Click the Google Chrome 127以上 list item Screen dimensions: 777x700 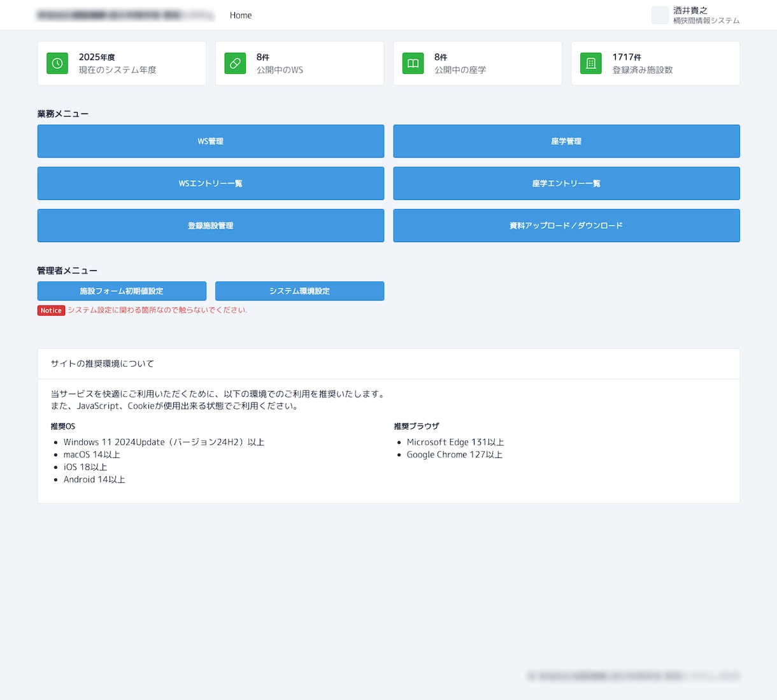pyautogui.click(x=455, y=455)
